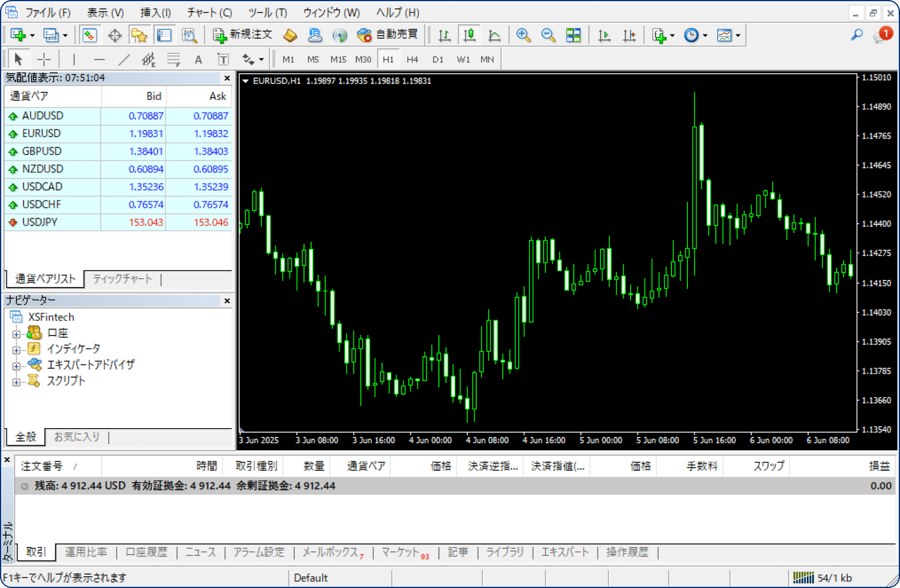The image size is (900, 588).
Task: Toggle chart shift from right edge
Action: coord(629,35)
